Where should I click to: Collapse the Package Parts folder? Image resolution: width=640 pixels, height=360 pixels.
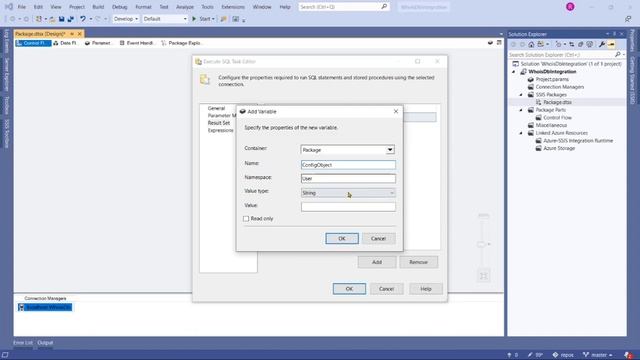pos(521,110)
